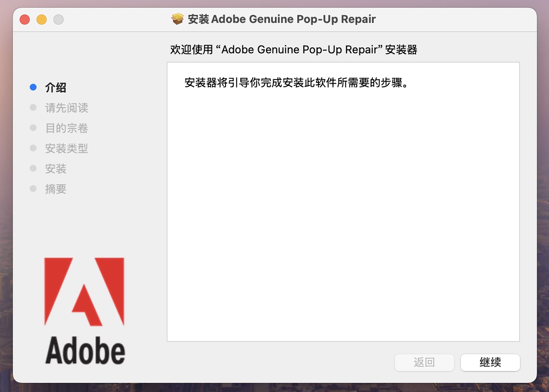This screenshot has height=392, width=549.
Task: Click the red Adobe logo graphic
Action: (x=84, y=291)
